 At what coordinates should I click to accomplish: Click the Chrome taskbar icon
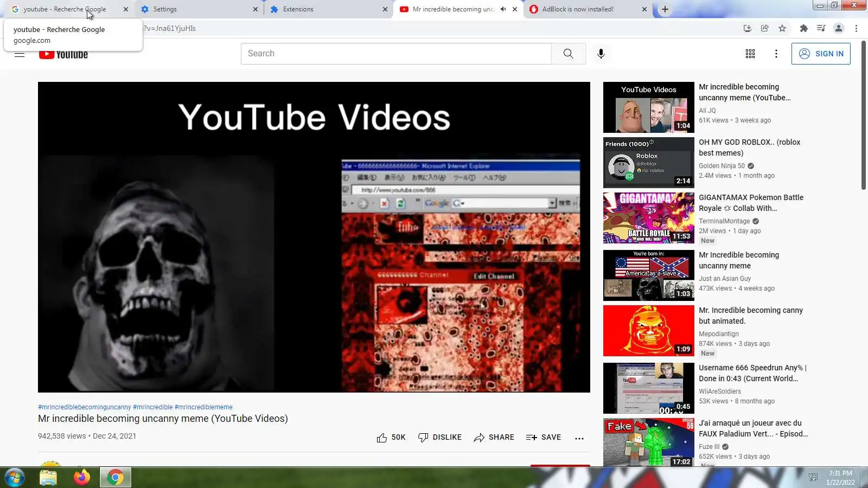[115, 477]
